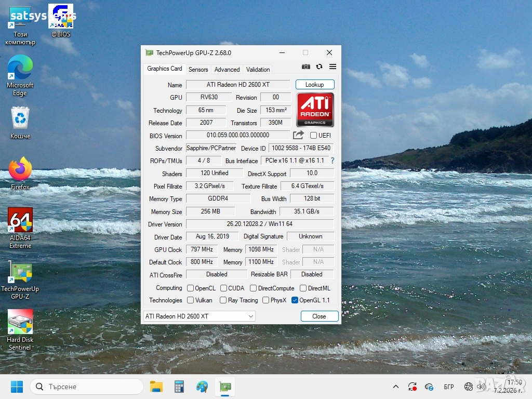Open the GPU-Z hamburger menu

[332, 66]
